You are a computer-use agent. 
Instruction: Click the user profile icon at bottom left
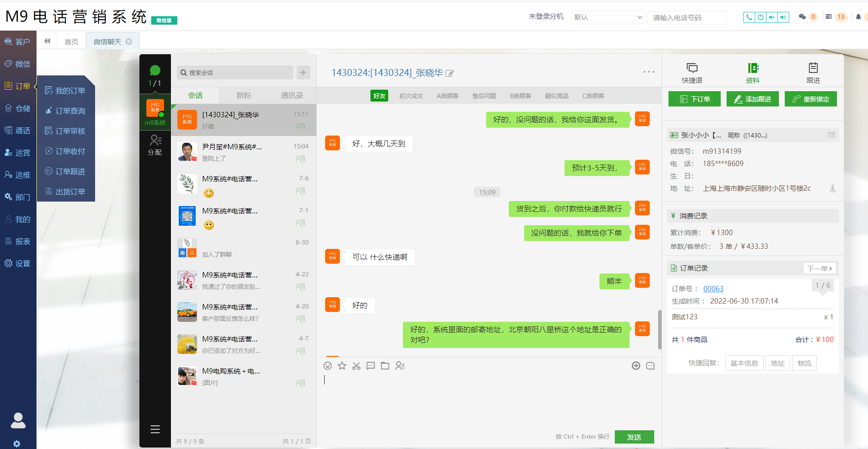pyautogui.click(x=18, y=420)
